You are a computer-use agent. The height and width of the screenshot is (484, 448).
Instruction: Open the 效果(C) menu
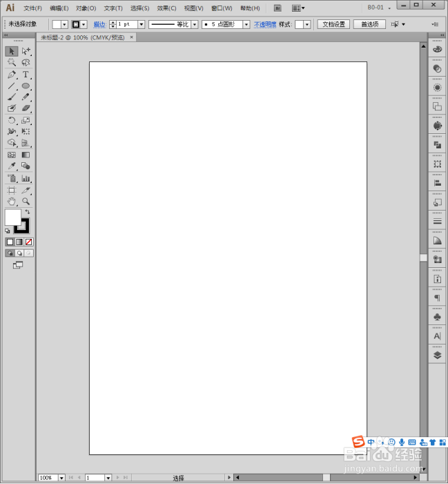point(166,8)
